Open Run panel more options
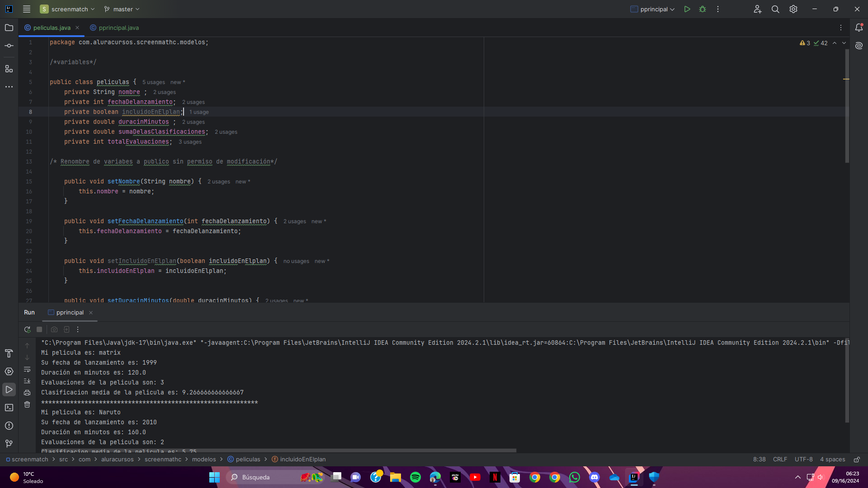Screen dimensions: 868x488 (x=78, y=329)
